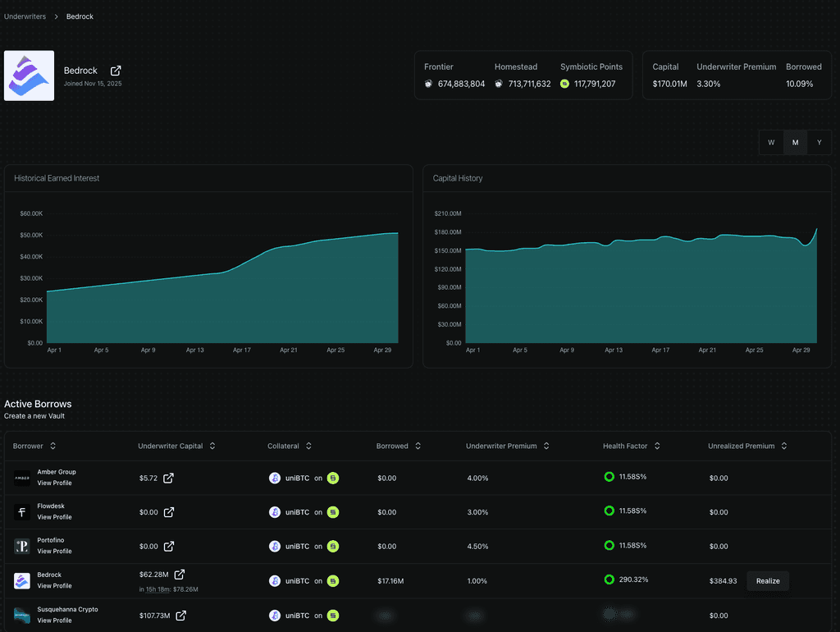The height and width of the screenshot is (632, 840).
Task: View Profile of Bedrock borrower row
Action: 55,586
